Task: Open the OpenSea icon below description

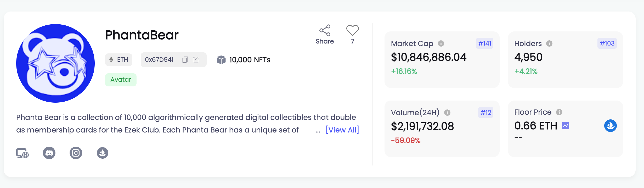Action: click(x=103, y=153)
